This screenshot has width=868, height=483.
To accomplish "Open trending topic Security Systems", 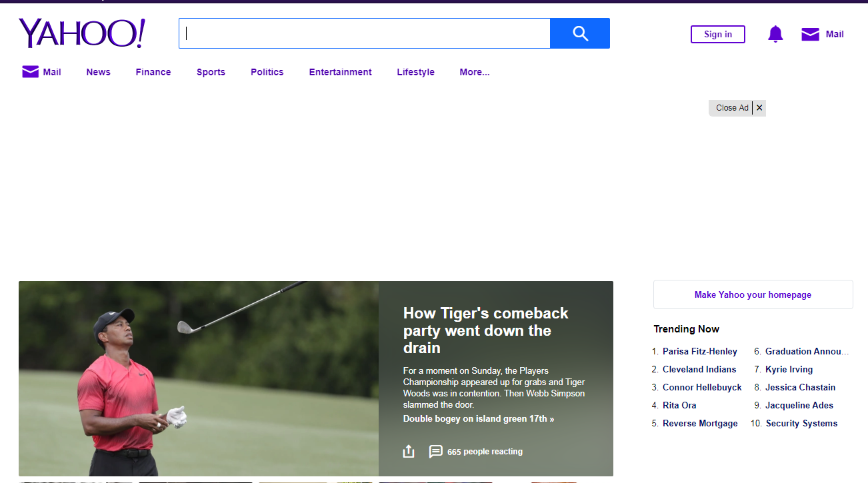I will tap(801, 423).
